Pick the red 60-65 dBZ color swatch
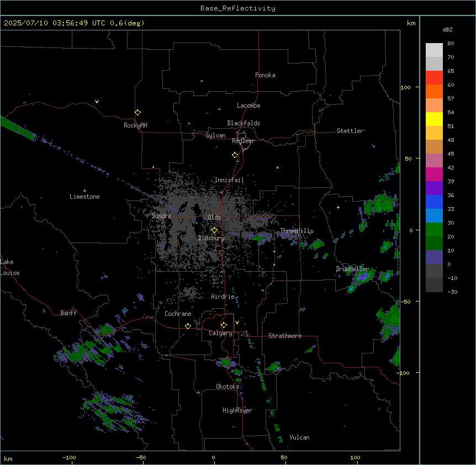This screenshot has height=465, width=476. (x=434, y=77)
